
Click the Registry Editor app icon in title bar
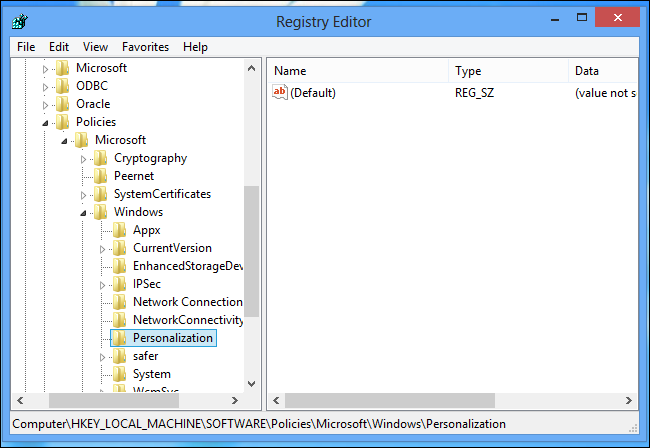click(x=19, y=22)
